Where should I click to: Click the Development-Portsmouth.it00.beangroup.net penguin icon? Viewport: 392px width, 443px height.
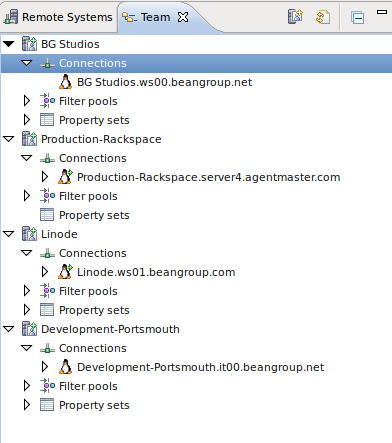pyautogui.click(x=65, y=367)
